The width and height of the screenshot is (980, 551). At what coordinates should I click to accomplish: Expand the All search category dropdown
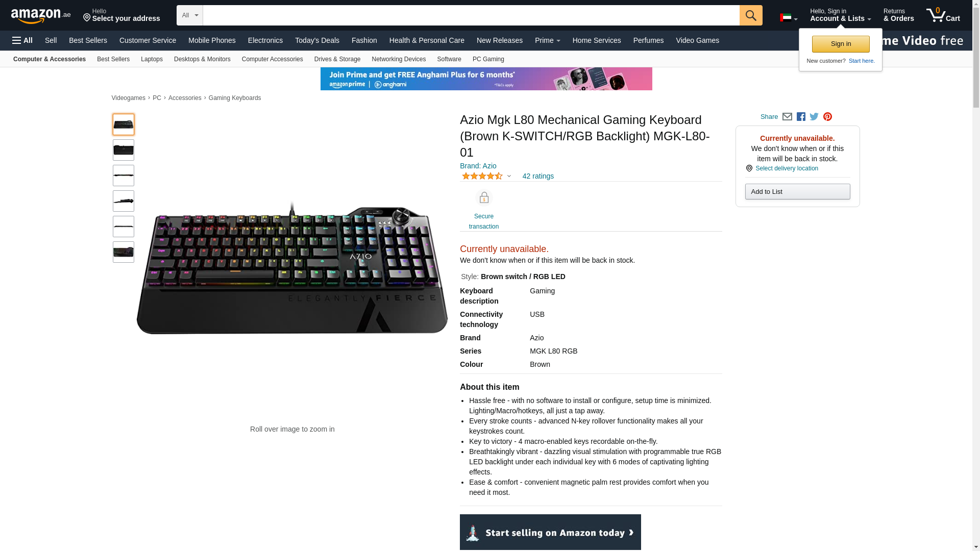(x=190, y=15)
